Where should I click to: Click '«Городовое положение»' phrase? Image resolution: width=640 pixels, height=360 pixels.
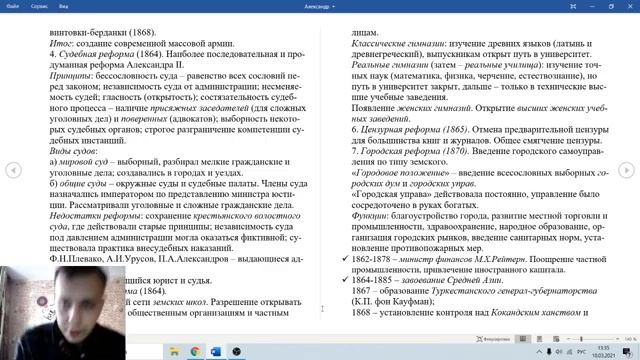[x=400, y=173]
